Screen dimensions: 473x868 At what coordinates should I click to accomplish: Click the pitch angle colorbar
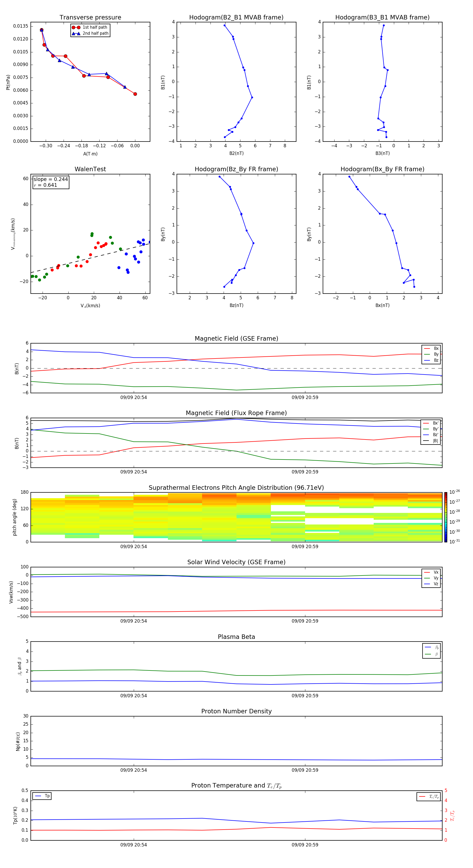tap(445, 517)
